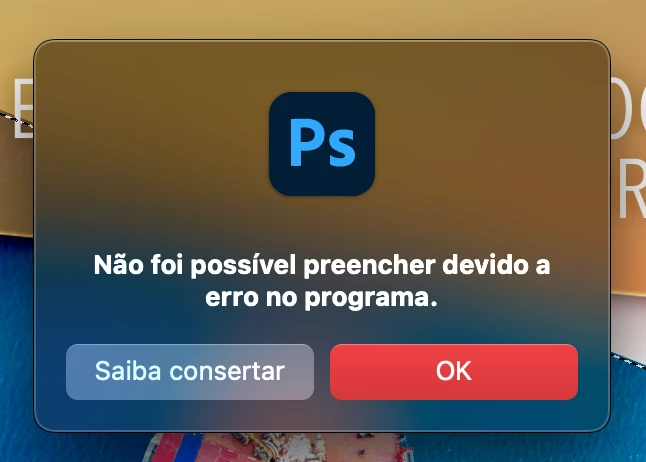Screen dimensions: 646x462
Task: Click the blue water area right of the ship
Action: pos(515,447)
